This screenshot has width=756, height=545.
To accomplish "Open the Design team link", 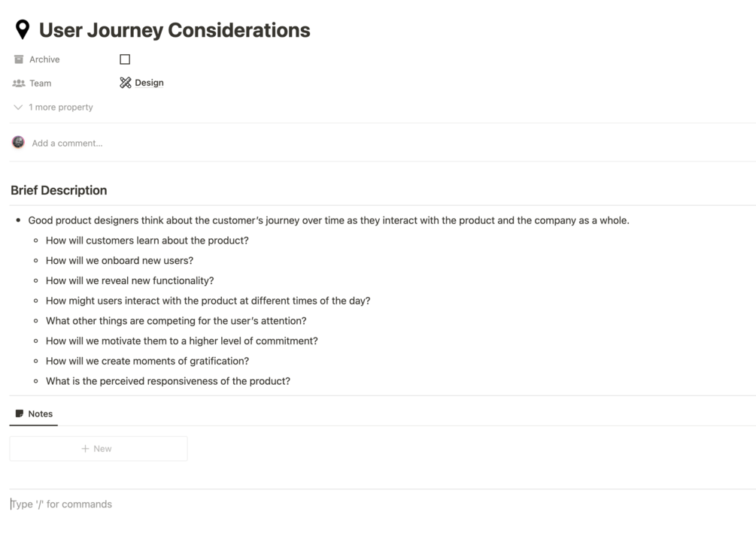I will pos(149,83).
